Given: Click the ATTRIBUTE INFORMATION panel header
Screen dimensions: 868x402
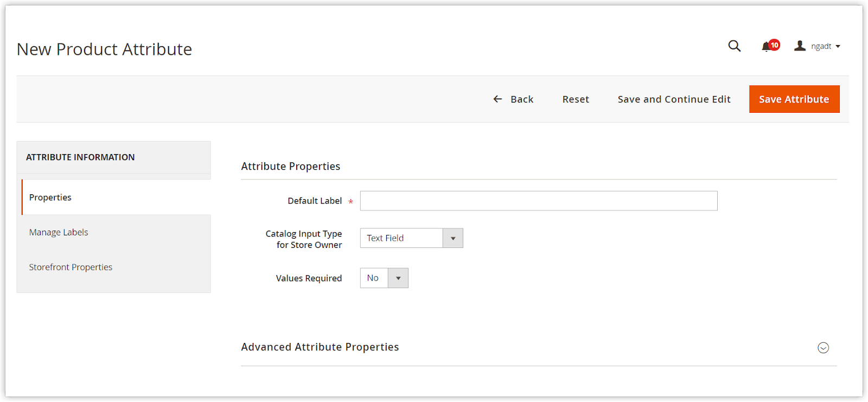Looking at the screenshot, I should tap(80, 157).
